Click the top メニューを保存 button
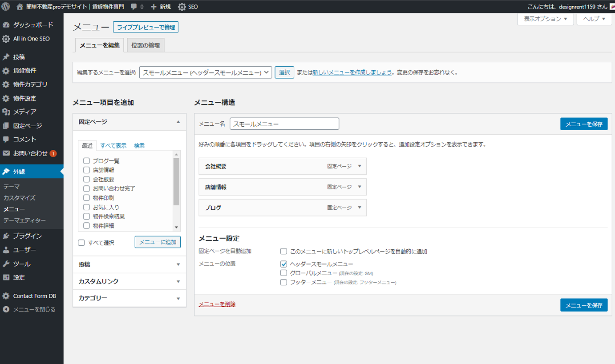Screen dimensions: 615x364 pyautogui.click(x=583, y=124)
